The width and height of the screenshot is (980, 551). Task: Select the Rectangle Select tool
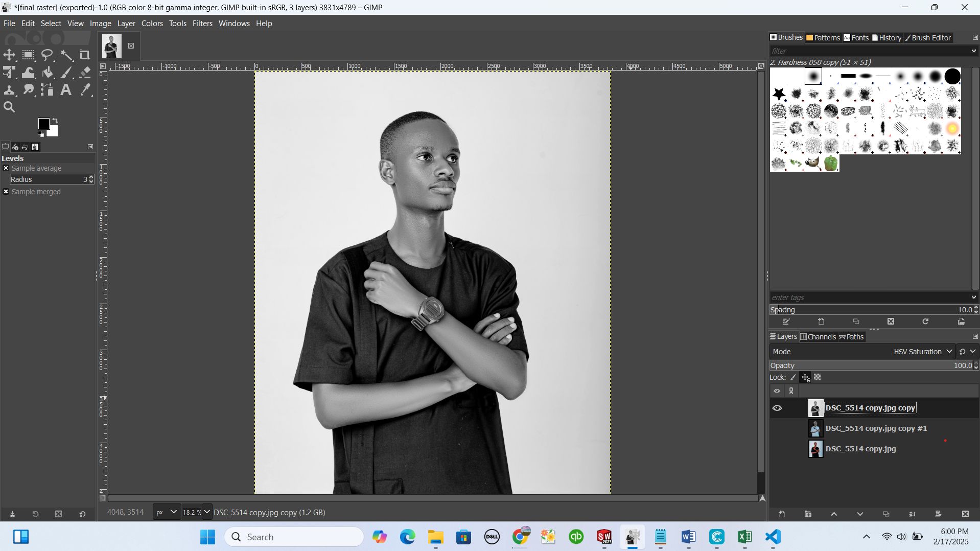pos(28,55)
